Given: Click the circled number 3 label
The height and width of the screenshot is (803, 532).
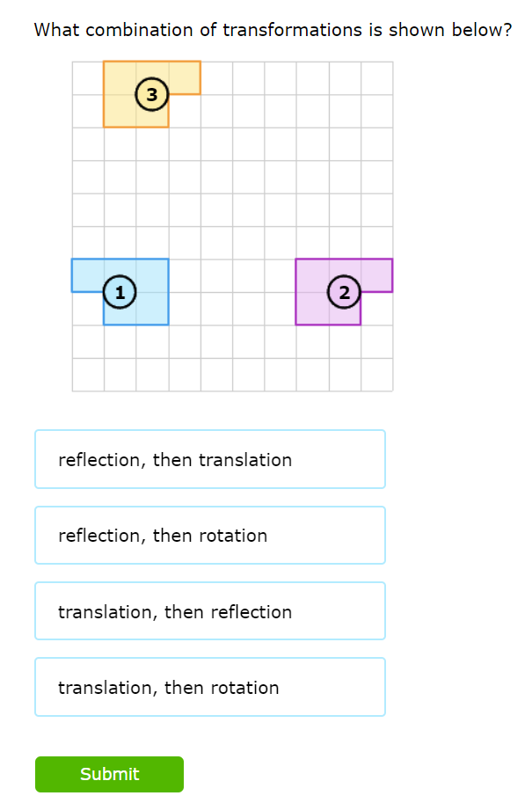Looking at the screenshot, I should point(152,94).
